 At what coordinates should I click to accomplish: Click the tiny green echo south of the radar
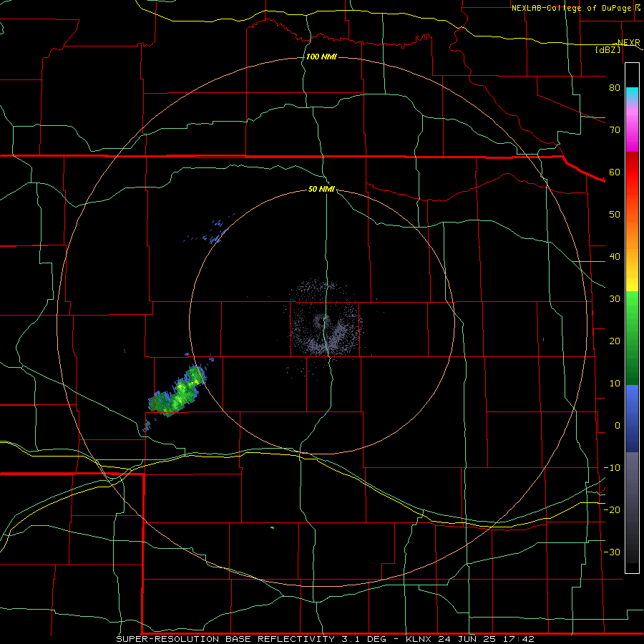click(272, 527)
